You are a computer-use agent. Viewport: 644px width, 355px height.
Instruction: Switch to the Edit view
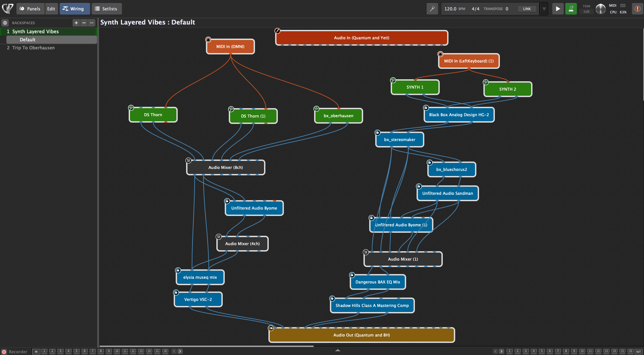[x=51, y=9]
